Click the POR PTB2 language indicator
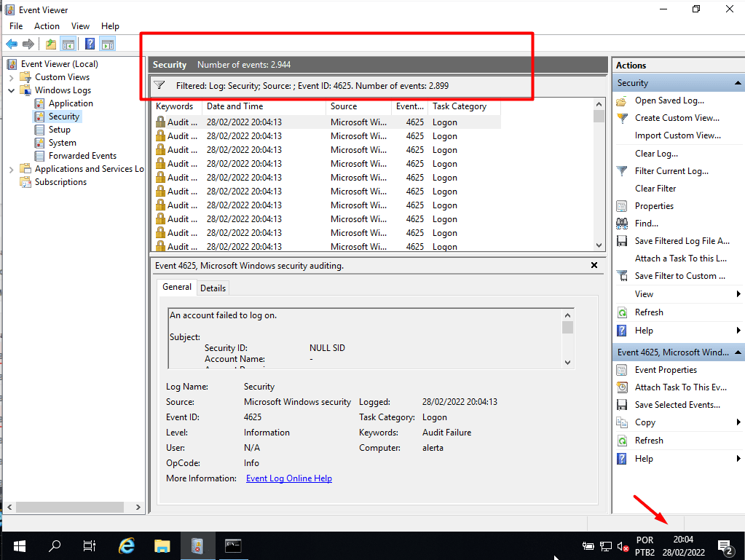The image size is (745, 560). pos(645,545)
